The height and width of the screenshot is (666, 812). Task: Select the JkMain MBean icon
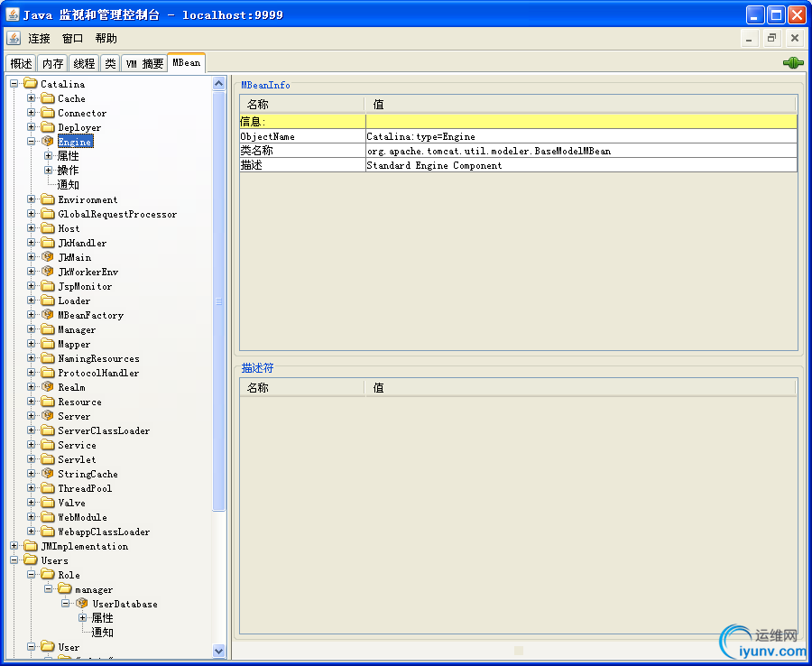(48, 257)
